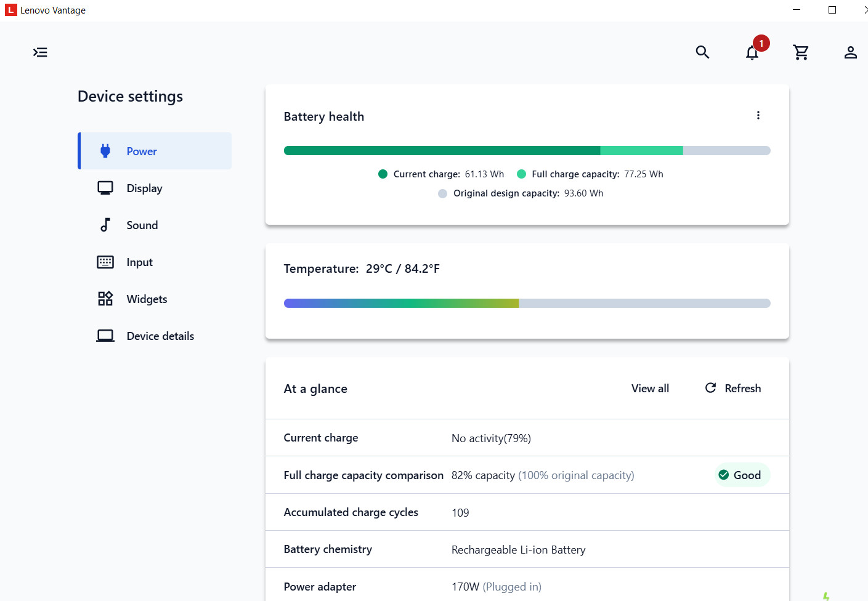Collapse the navigation menu icon

(40, 52)
